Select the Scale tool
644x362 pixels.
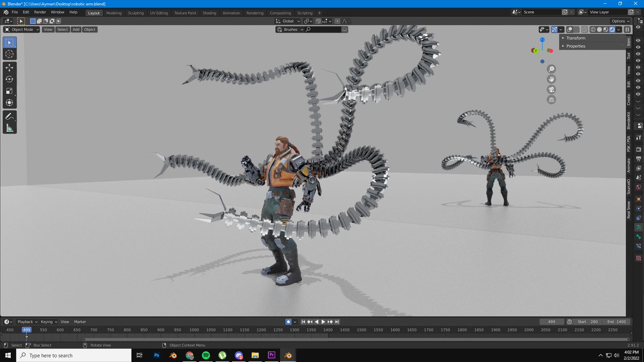(10, 90)
